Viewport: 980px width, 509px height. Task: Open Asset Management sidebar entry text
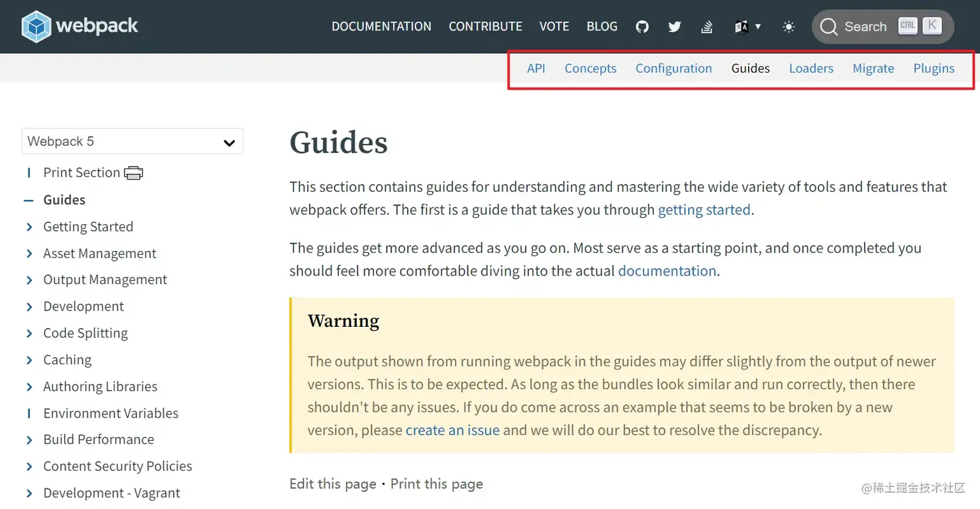100,254
